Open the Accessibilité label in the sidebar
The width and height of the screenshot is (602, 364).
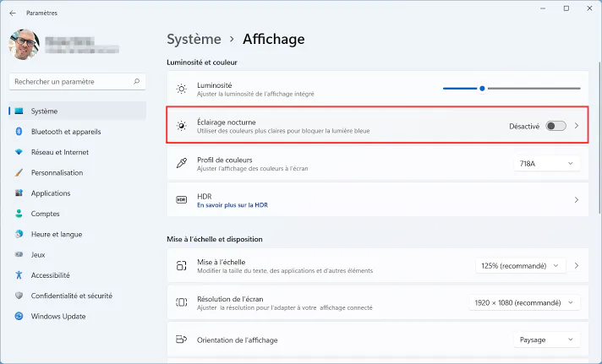pos(50,275)
